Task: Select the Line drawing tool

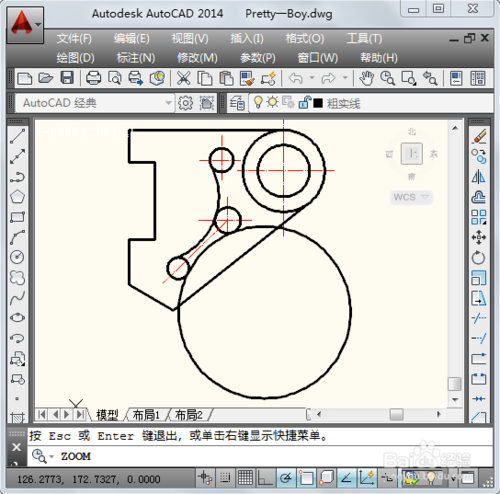Action: 17,136
